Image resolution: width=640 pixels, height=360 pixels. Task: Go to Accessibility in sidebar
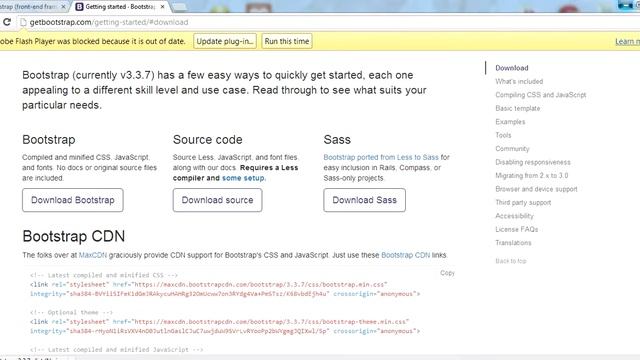point(515,216)
